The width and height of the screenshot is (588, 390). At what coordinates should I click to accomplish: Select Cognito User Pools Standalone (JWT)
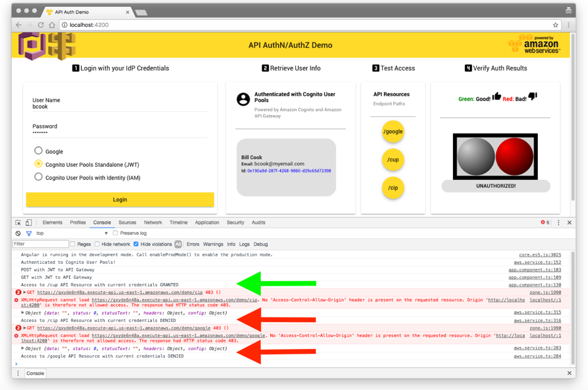click(x=38, y=164)
